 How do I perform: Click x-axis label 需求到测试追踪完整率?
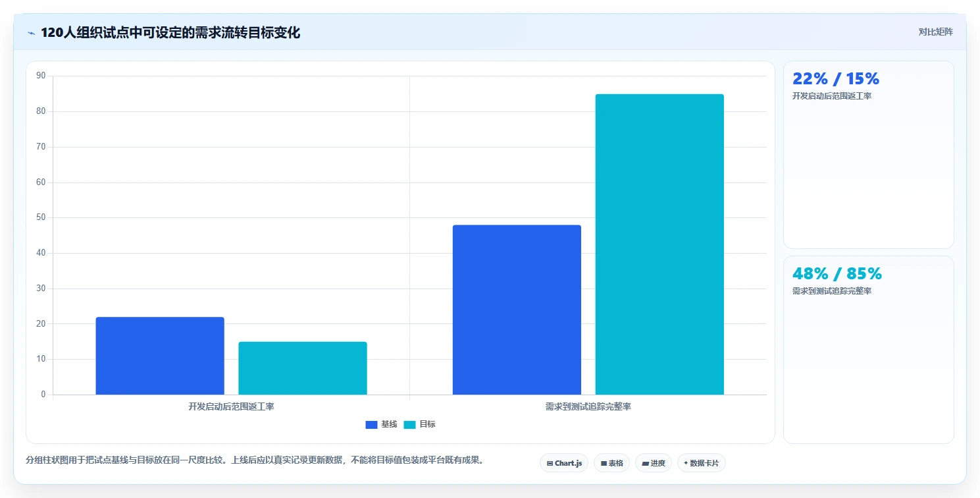click(x=588, y=406)
